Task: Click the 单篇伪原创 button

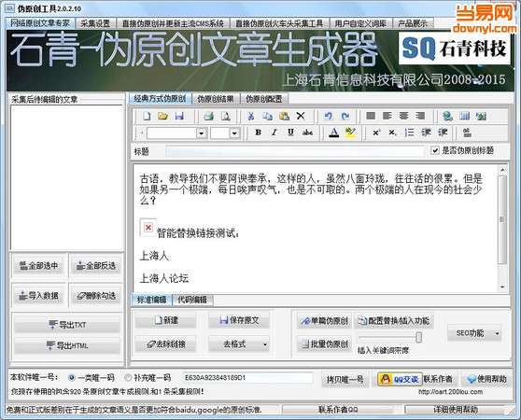Action: pyautogui.click(x=325, y=321)
